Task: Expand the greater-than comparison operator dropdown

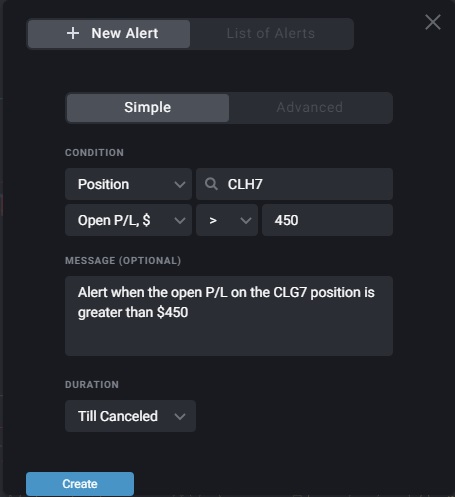Action: [x=227, y=220]
